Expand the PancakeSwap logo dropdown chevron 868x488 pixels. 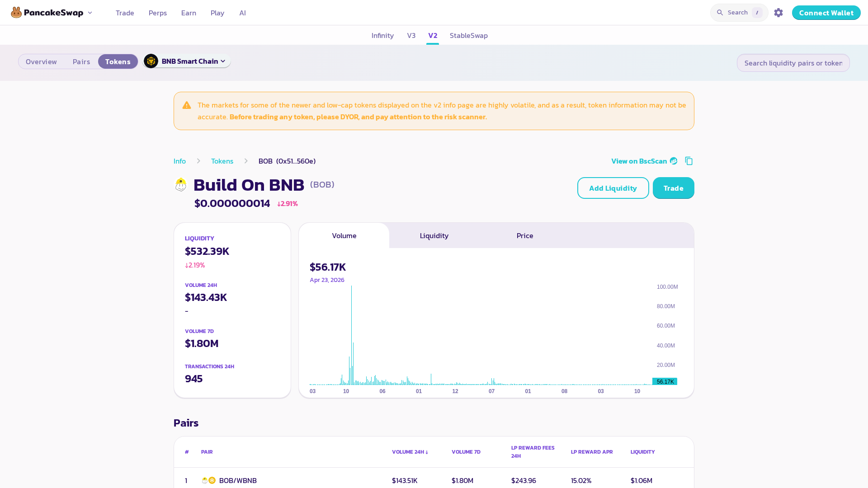coord(90,13)
